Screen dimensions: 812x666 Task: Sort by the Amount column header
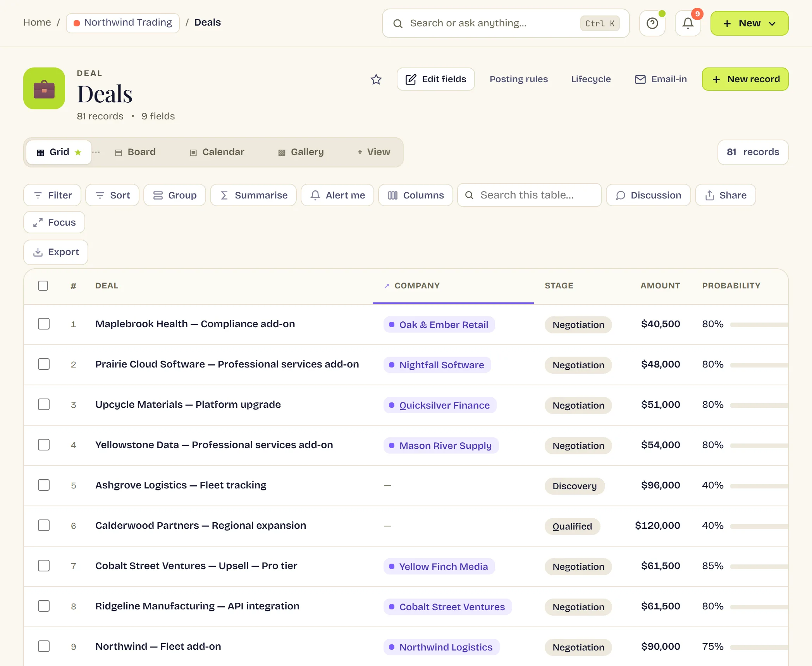pyautogui.click(x=660, y=286)
